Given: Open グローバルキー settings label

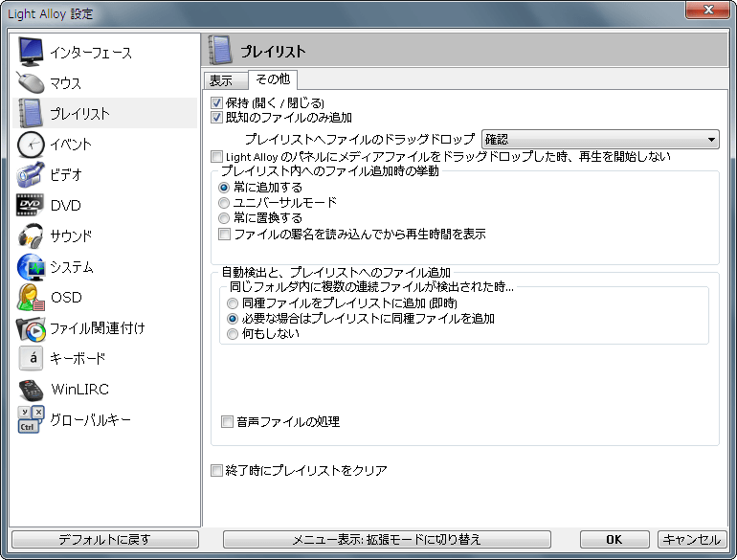Looking at the screenshot, I should pyautogui.click(x=90, y=420).
